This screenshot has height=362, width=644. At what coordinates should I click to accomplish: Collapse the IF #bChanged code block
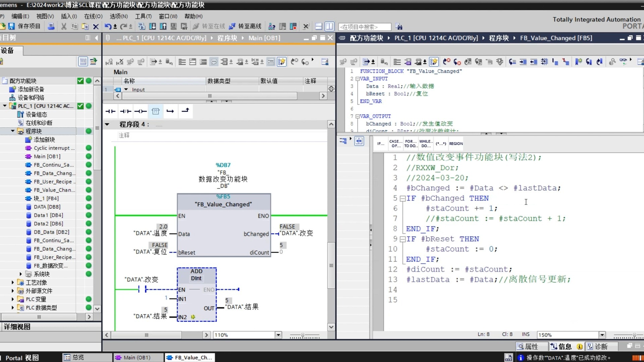[x=402, y=198]
